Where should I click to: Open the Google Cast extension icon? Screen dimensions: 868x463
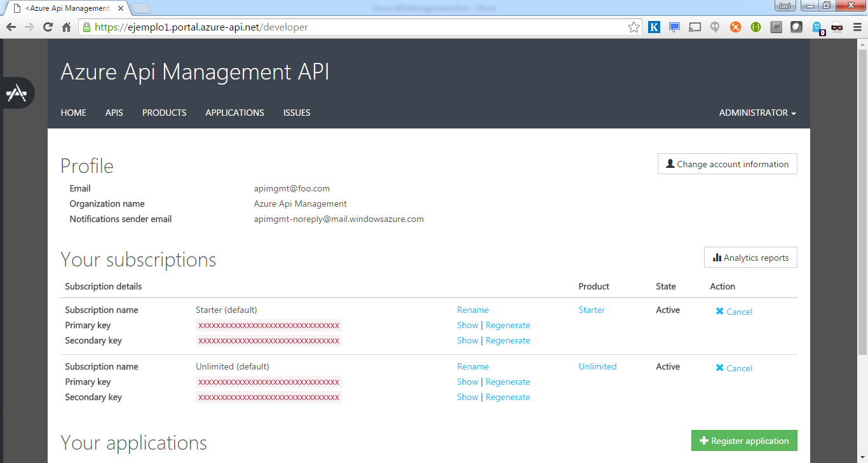point(695,27)
